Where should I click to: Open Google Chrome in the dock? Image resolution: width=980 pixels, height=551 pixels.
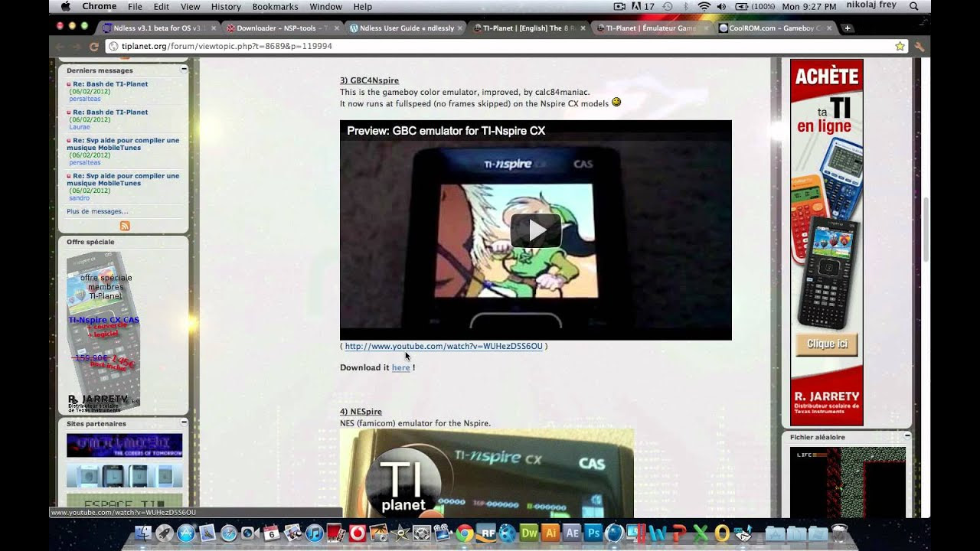(x=464, y=533)
